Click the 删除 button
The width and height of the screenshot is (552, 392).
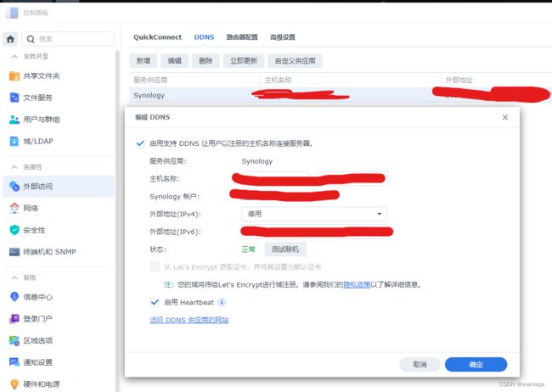pyautogui.click(x=206, y=60)
